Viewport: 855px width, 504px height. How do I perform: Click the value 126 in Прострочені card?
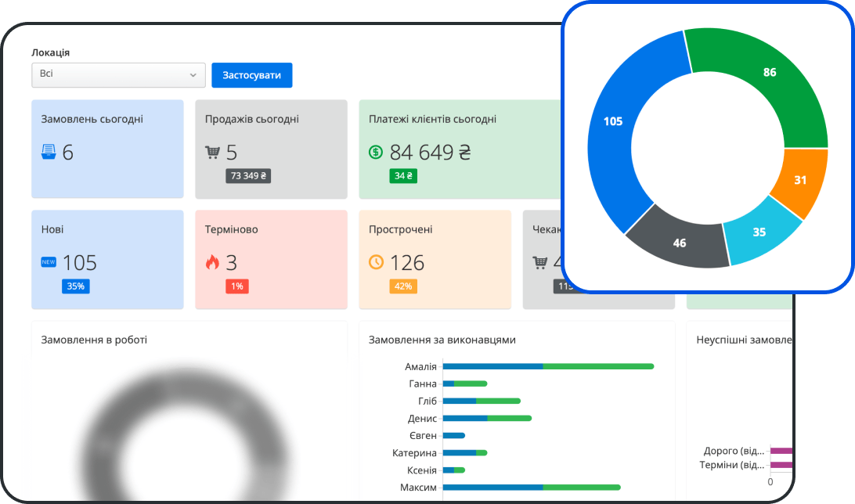[x=407, y=263]
